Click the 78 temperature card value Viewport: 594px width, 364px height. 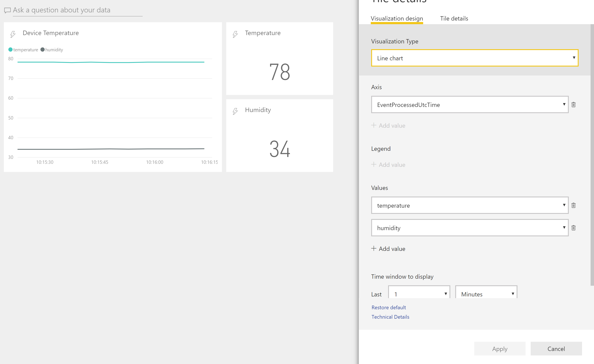coord(280,72)
